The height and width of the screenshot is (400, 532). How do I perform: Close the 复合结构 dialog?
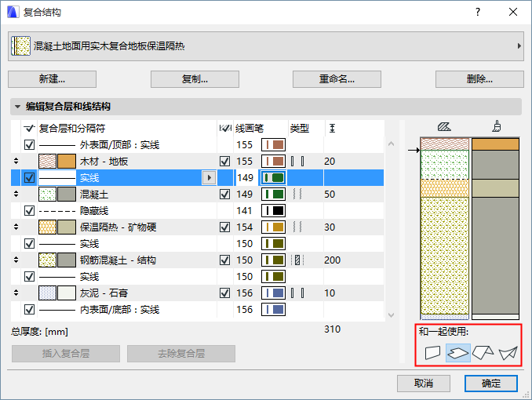(x=513, y=13)
